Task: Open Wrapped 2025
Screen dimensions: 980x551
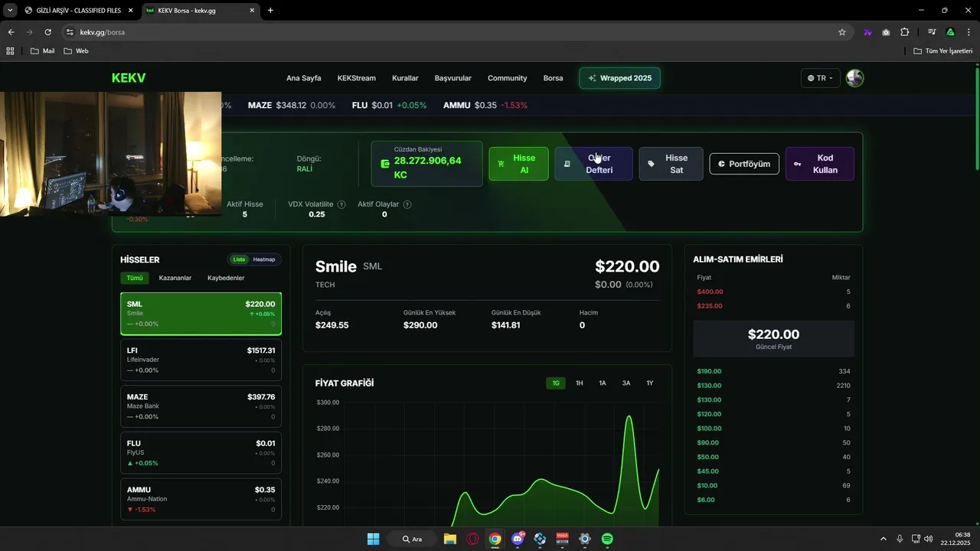Action: pyautogui.click(x=620, y=78)
